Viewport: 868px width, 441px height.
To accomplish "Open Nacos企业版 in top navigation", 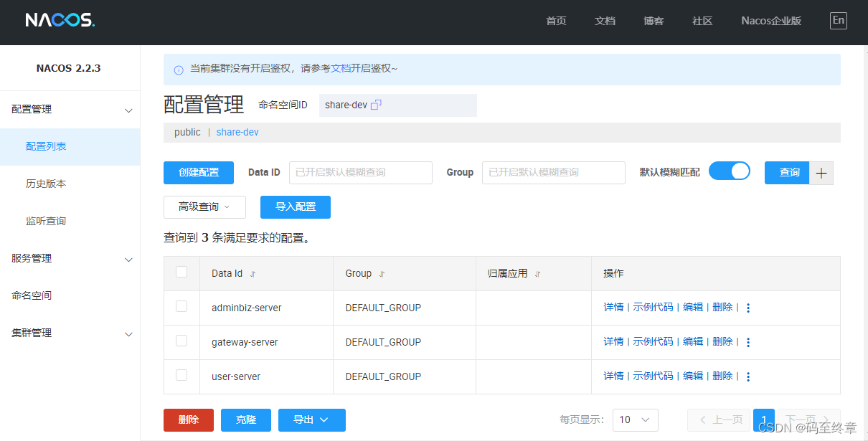I will (771, 21).
